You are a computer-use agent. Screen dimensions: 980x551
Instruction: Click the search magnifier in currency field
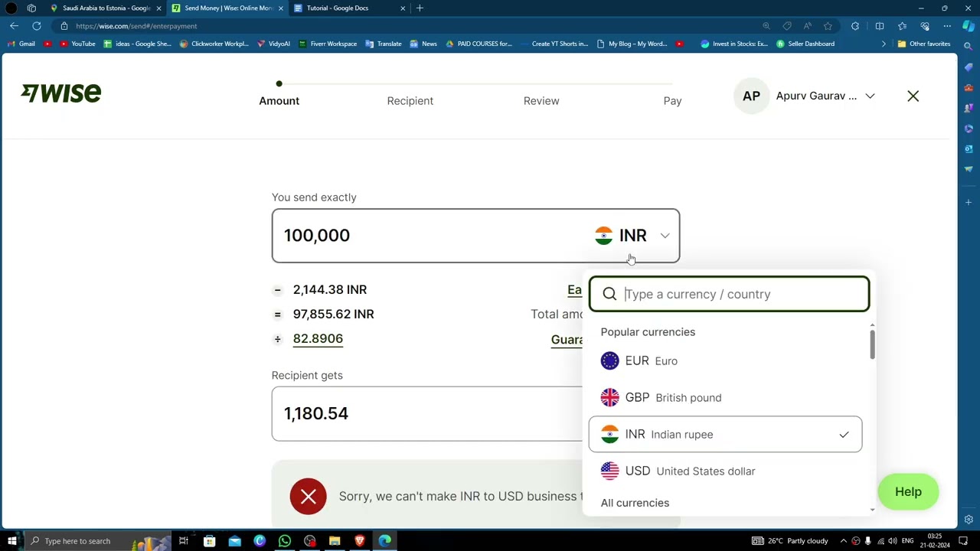609,294
